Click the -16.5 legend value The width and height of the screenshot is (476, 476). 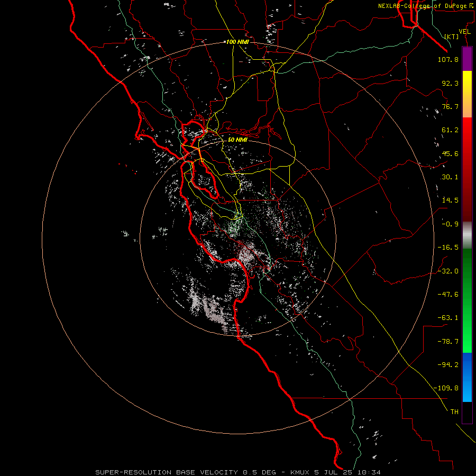tap(448, 248)
